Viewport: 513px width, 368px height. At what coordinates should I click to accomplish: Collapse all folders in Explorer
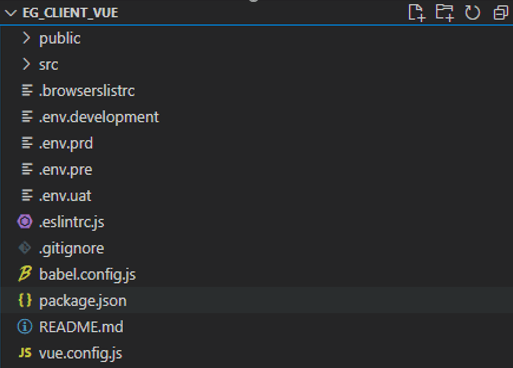[x=501, y=13]
